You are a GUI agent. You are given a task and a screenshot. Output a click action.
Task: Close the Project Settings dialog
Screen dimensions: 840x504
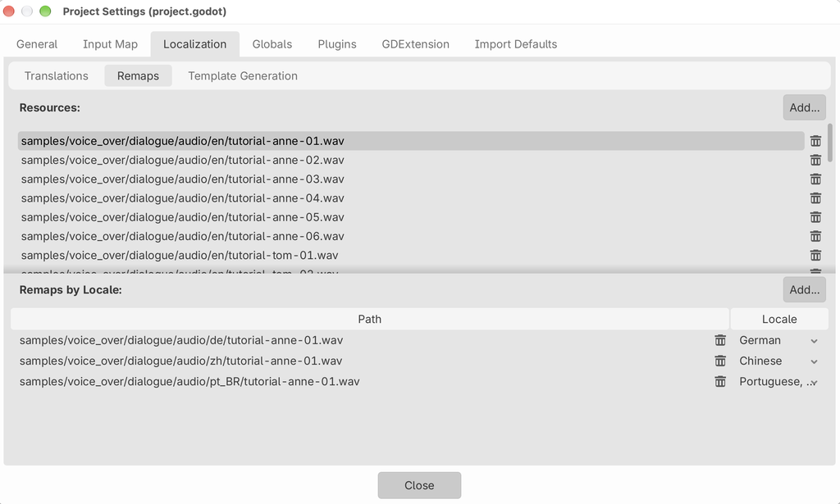pyautogui.click(x=419, y=485)
